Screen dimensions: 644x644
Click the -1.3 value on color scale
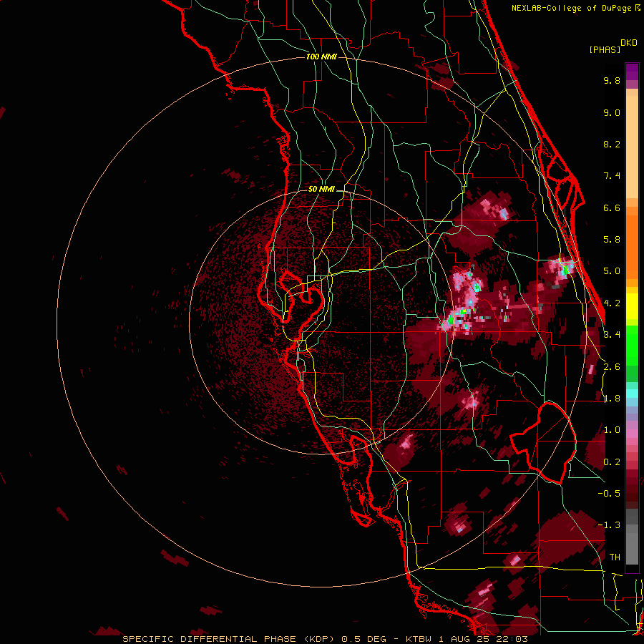pyautogui.click(x=609, y=525)
